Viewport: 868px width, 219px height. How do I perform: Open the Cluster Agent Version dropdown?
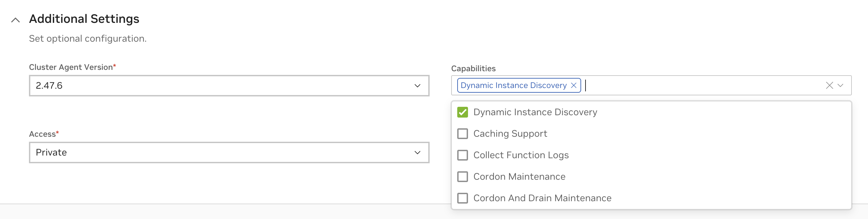[417, 86]
